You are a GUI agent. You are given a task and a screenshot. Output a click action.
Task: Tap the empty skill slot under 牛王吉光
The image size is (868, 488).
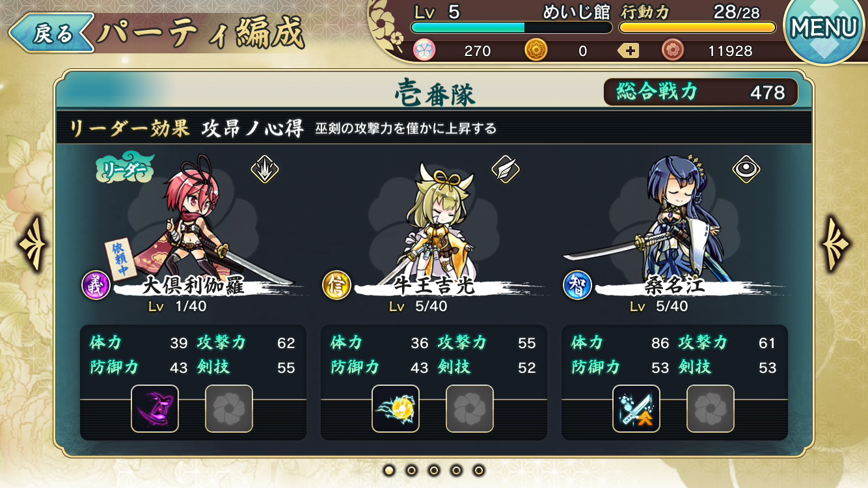(470, 409)
